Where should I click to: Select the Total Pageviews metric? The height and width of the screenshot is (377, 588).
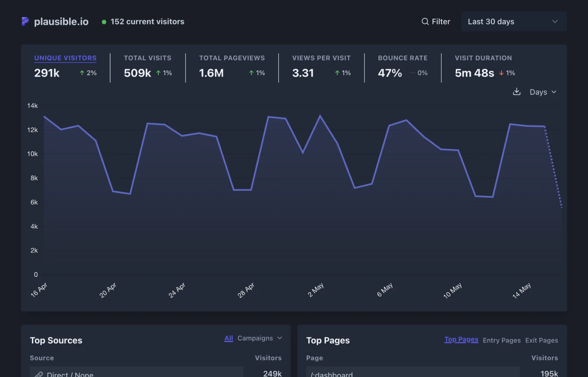pyautogui.click(x=232, y=58)
